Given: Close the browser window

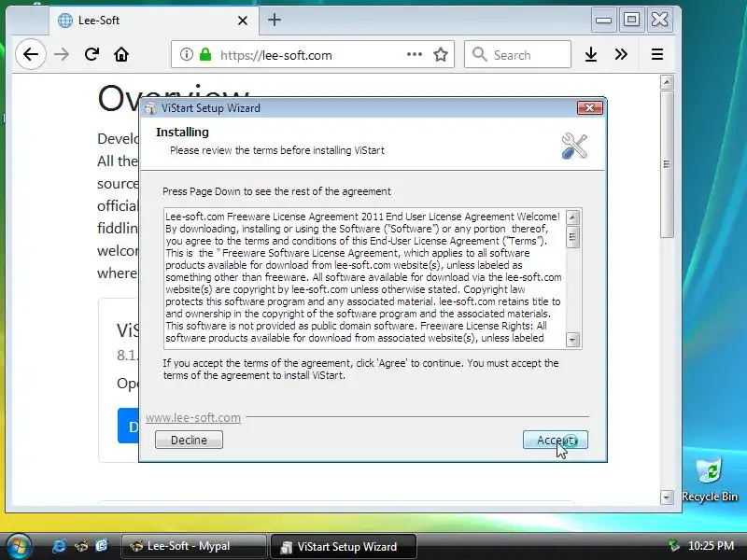Looking at the screenshot, I should tap(660, 20).
